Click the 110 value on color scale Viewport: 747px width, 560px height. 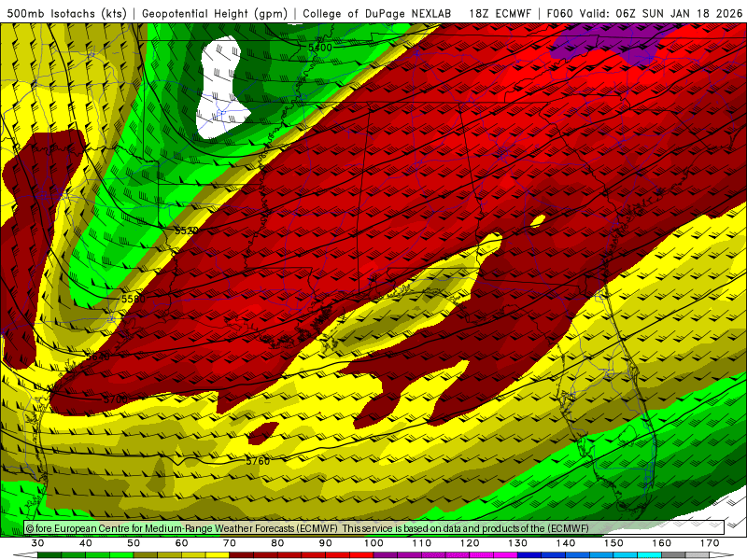click(422, 543)
